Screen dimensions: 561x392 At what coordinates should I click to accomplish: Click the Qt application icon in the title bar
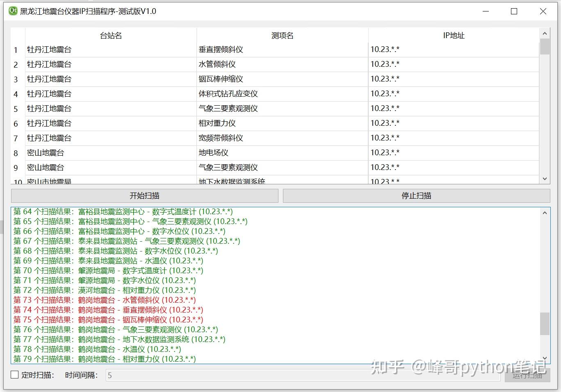12,11
